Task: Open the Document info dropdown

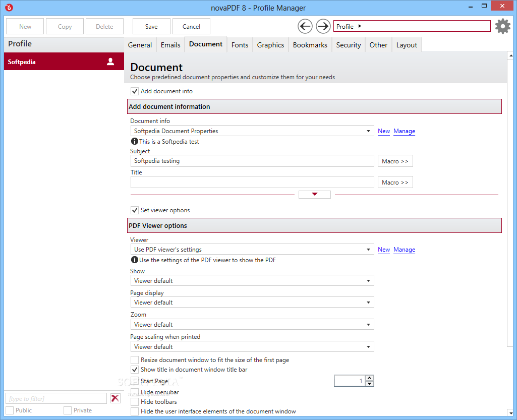Action: [x=252, y=131]
